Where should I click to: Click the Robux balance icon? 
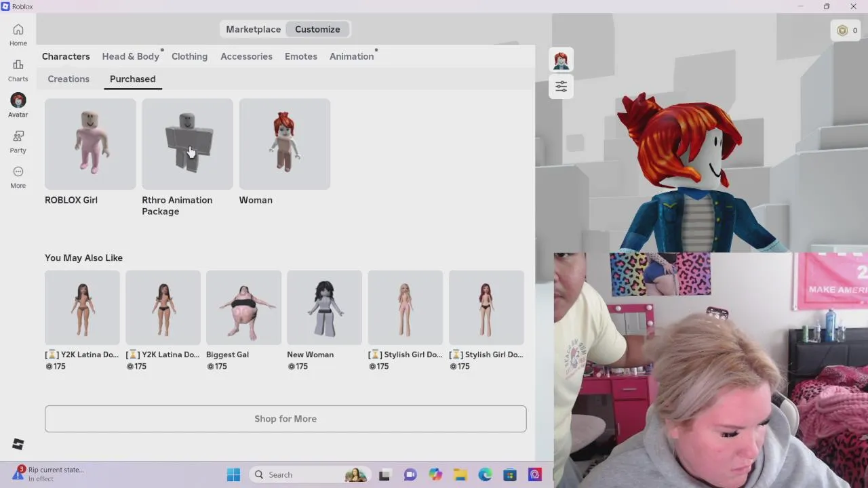(x=842, y=30)
